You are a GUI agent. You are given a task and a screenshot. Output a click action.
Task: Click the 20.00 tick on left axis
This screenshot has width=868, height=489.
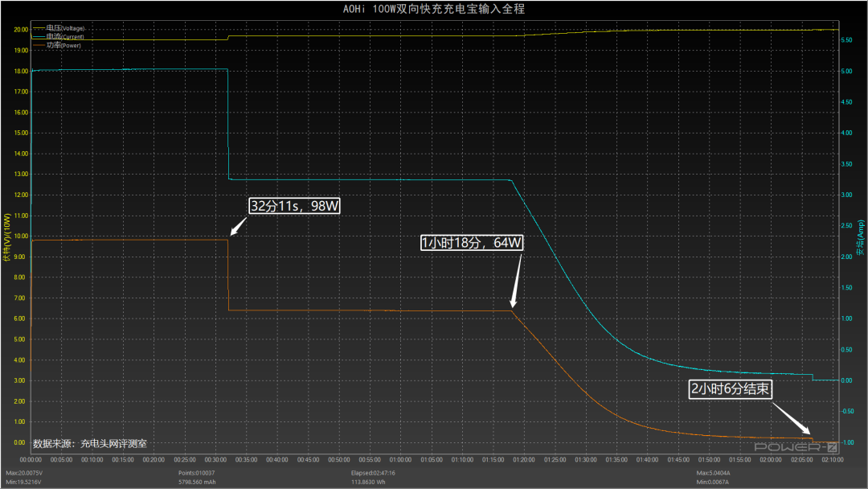coord(21,30)
